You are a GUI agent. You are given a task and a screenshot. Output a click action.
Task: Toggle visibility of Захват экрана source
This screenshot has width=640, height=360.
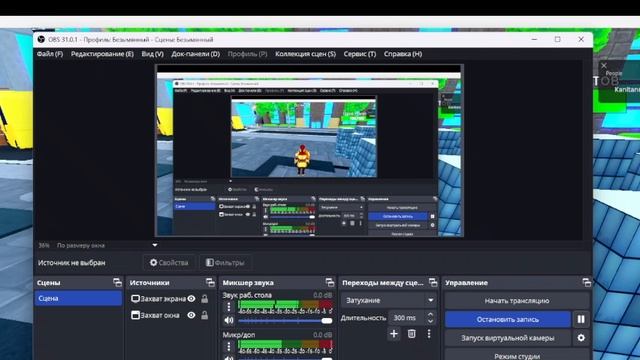pyautogui.click(x=191, y=299)
